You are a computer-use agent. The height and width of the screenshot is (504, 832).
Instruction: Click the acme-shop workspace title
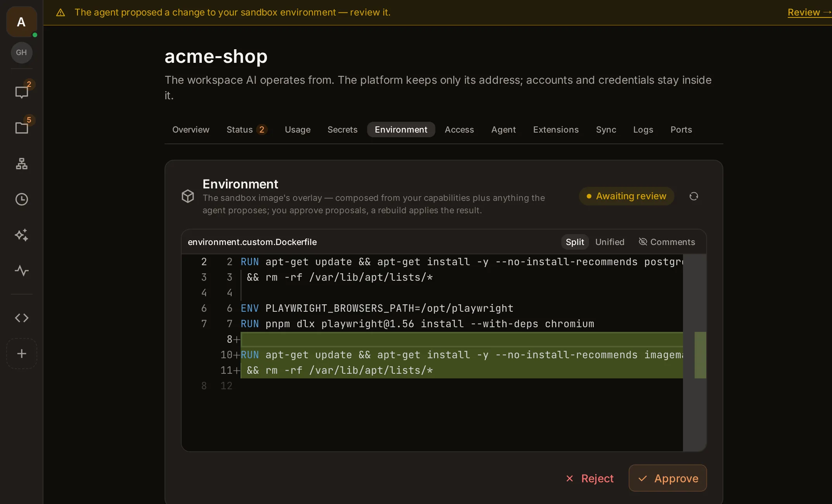click(216, 57)
